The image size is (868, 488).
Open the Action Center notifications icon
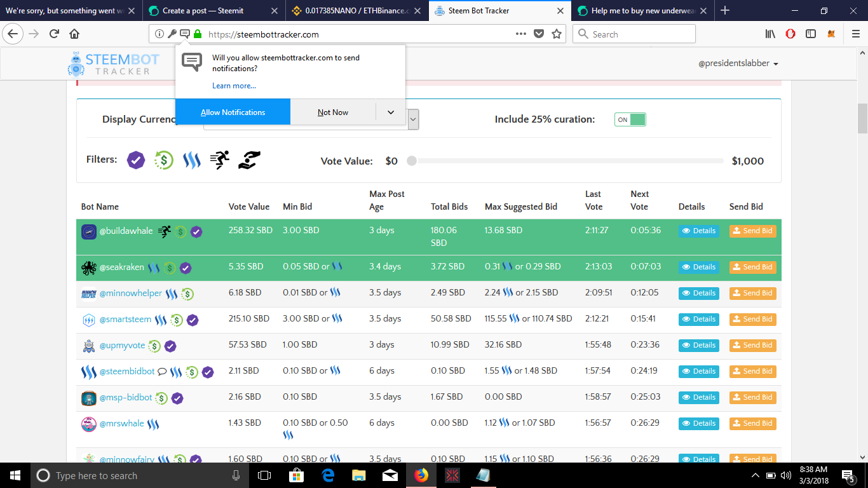[x=848, y=475]
